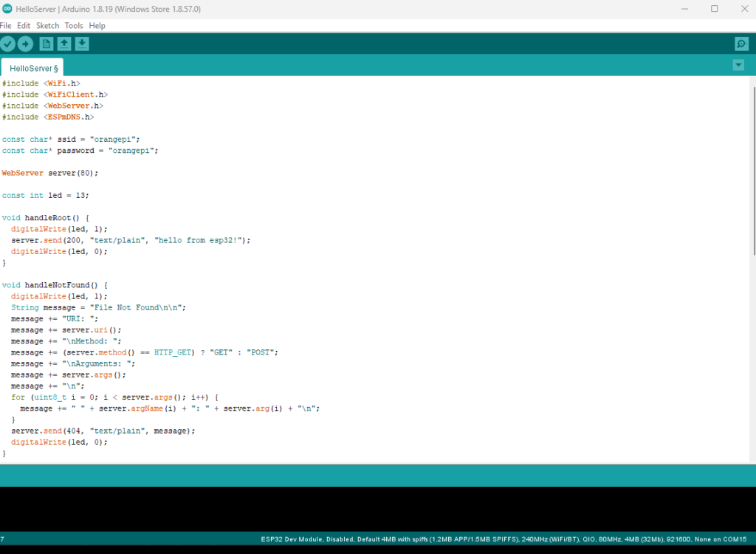Click the for (uint8_t i = 0 loop line
Viewport: 756px width, 554px height.
click(x=114, y=397)
